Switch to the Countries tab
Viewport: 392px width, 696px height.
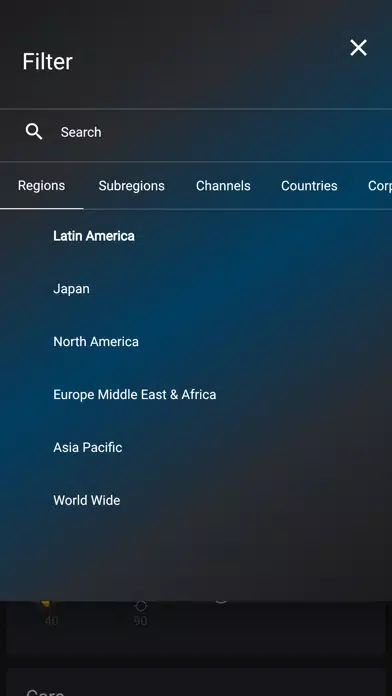[x=309, y=186]
